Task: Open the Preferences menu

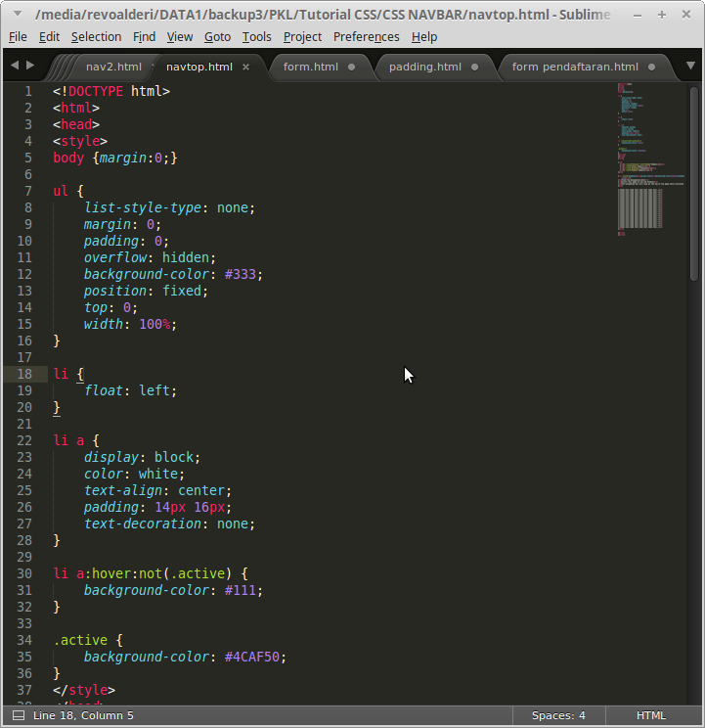Action: 366,36
